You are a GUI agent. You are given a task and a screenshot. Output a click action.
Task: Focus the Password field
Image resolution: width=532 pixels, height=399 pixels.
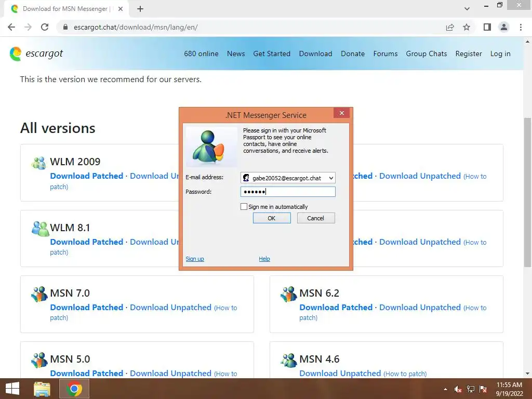click(288, 192)
